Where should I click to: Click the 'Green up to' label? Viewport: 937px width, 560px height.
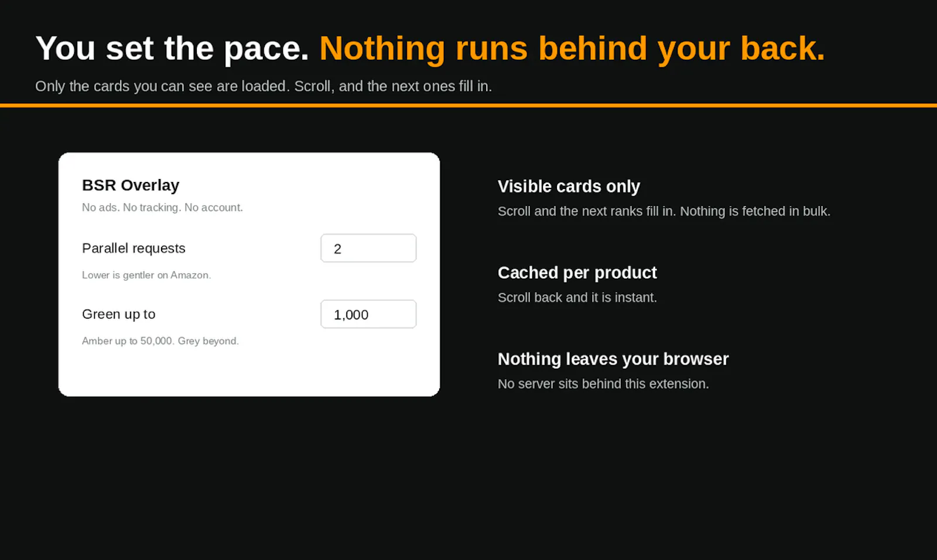118,314
